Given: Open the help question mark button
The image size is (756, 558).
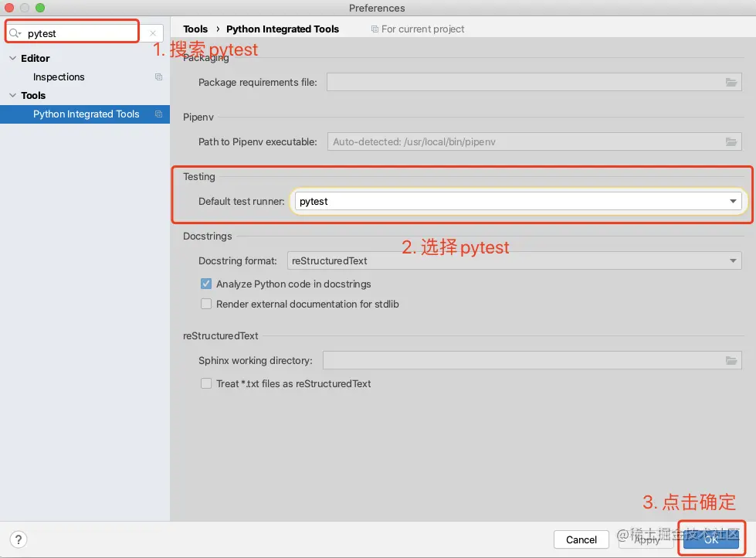Looking at the screenshot, I should click(19, 539).
